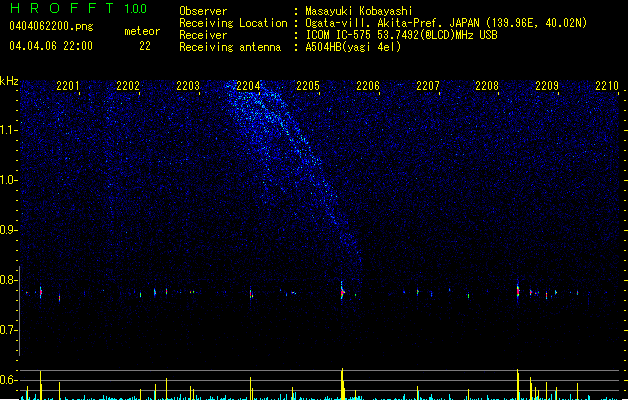Click the date stamp 04.04.06 22:00
The width and height of the screenshot is (629, 400).
51,46
